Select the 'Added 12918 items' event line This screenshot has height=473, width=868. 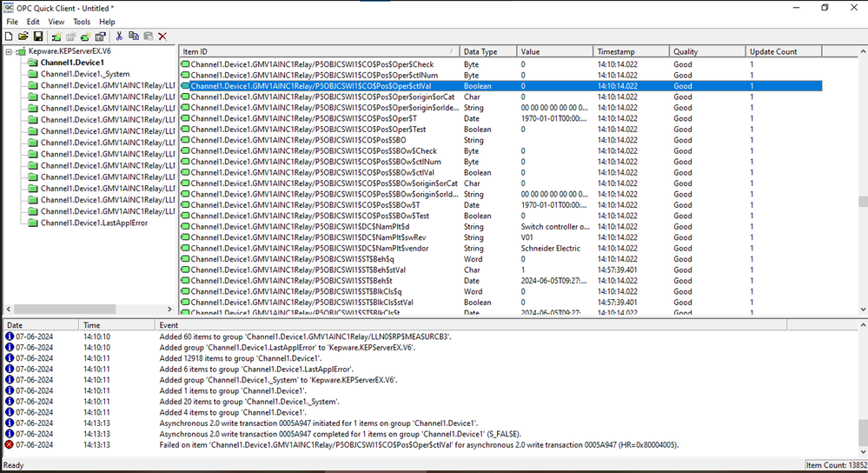tap(241, 358)
